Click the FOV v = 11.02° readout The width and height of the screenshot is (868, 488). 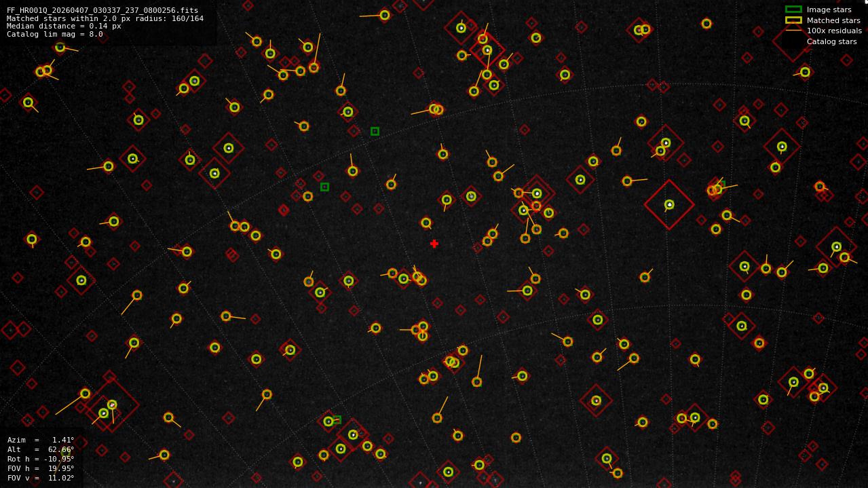click(x=41, y=478)
